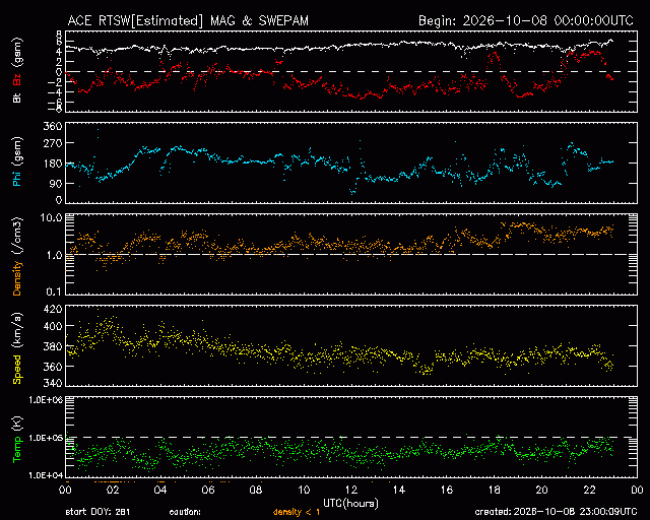Click the '360' tick on the Phi axis
The image size is (650, 520).
pos(52,126)
